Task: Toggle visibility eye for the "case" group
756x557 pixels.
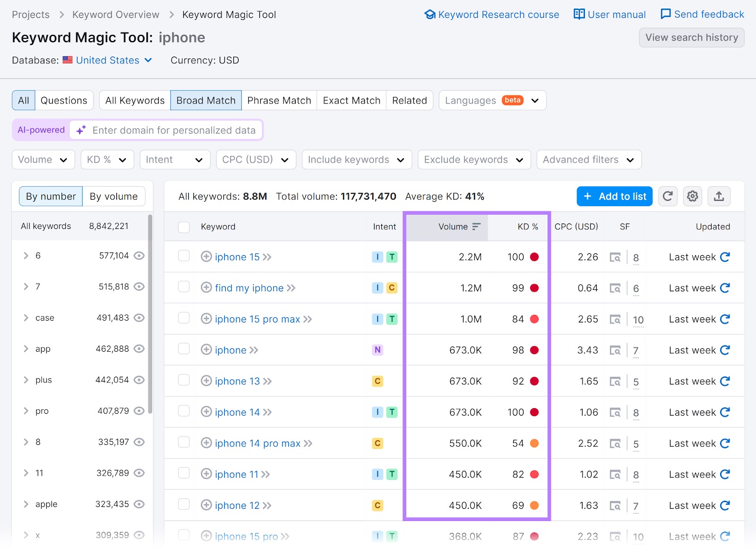Action: 138,318
